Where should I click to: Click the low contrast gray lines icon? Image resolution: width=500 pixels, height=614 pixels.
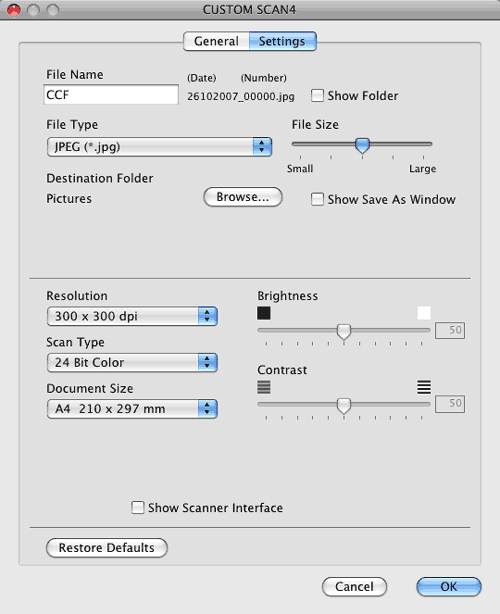(264, 387)
